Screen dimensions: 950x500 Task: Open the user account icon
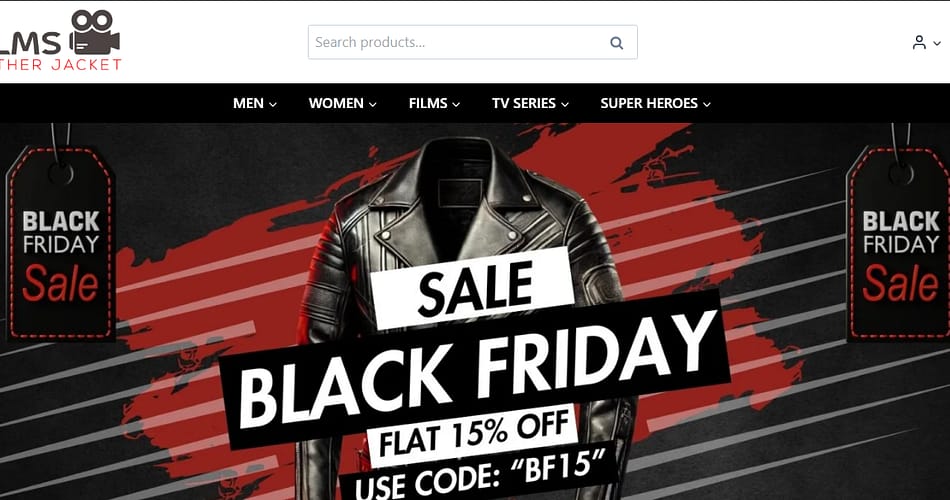click(x=919, y=43)
